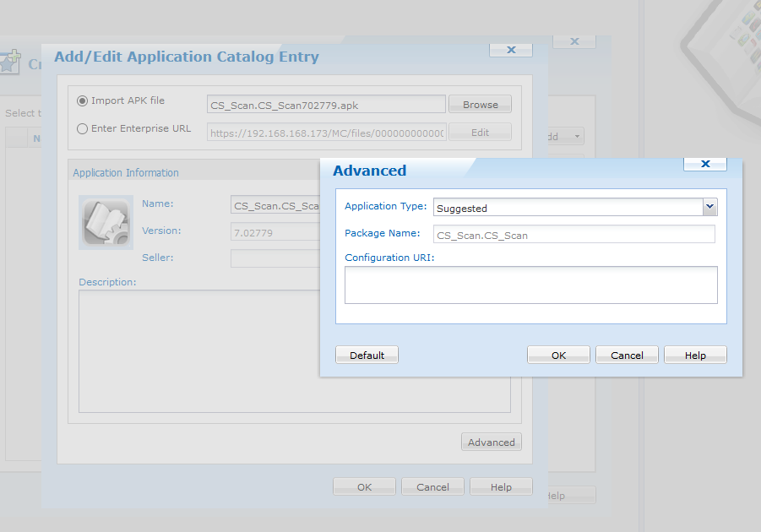761x532 pixels.
Task: Select the Import APK file radio button
Action: pyautogui.click(x=82, y=101)
